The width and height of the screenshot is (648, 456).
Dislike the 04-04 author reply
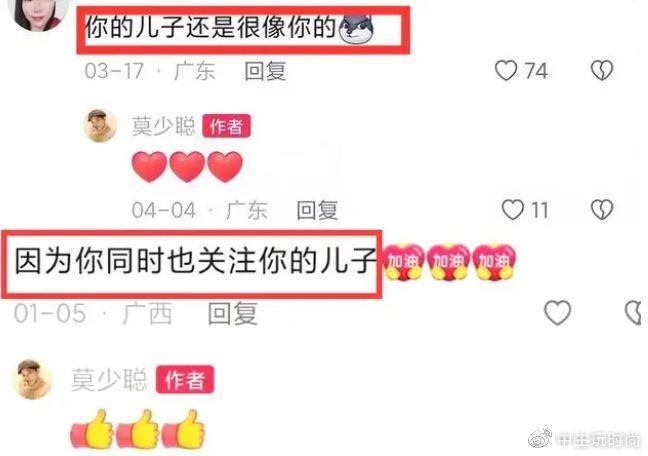click(x=602, y=210)
